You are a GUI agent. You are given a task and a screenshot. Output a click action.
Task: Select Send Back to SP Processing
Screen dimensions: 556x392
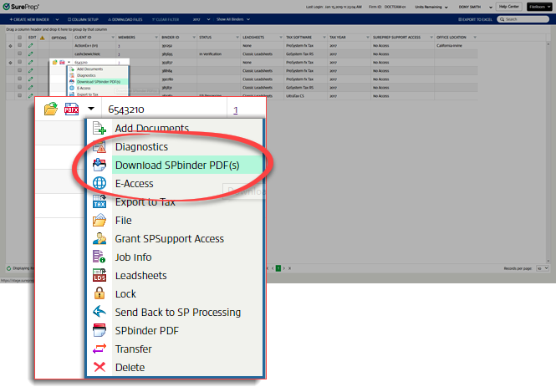pos(177,313)
